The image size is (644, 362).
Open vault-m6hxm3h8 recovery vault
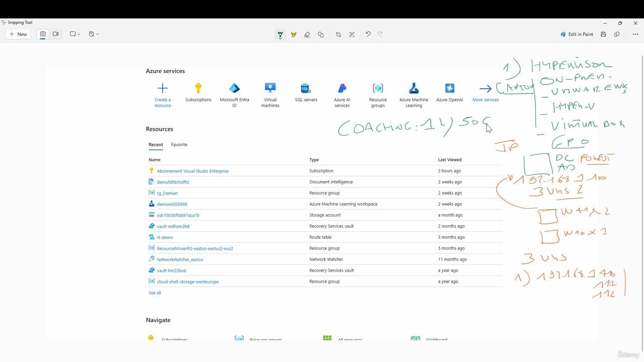173,226
